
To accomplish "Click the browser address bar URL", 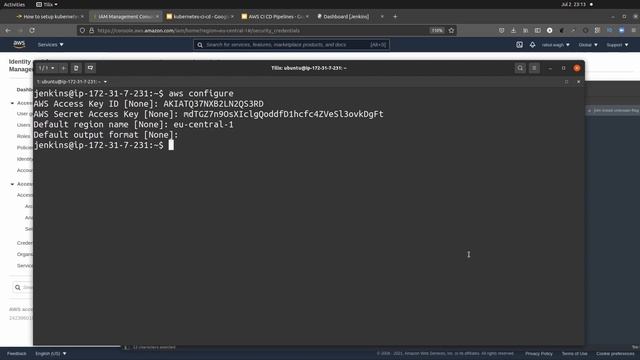I will [x=198, y=31].
